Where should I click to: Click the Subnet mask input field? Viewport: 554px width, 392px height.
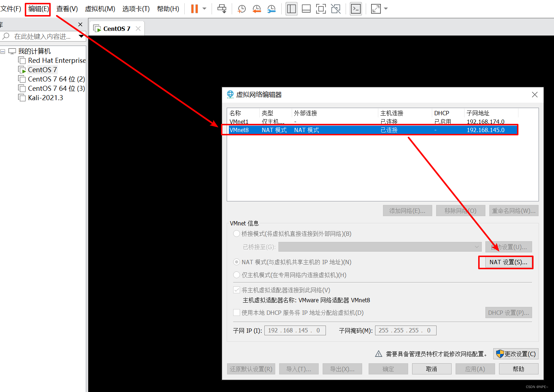406,330
